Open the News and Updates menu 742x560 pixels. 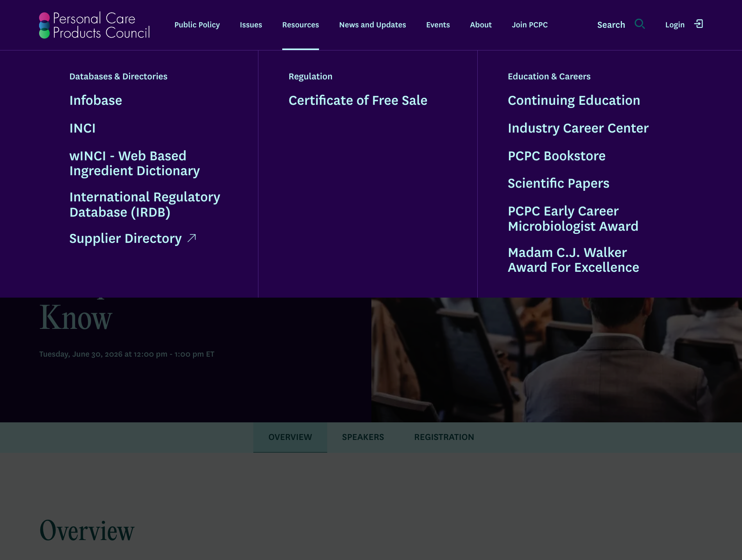pos(373,25)
